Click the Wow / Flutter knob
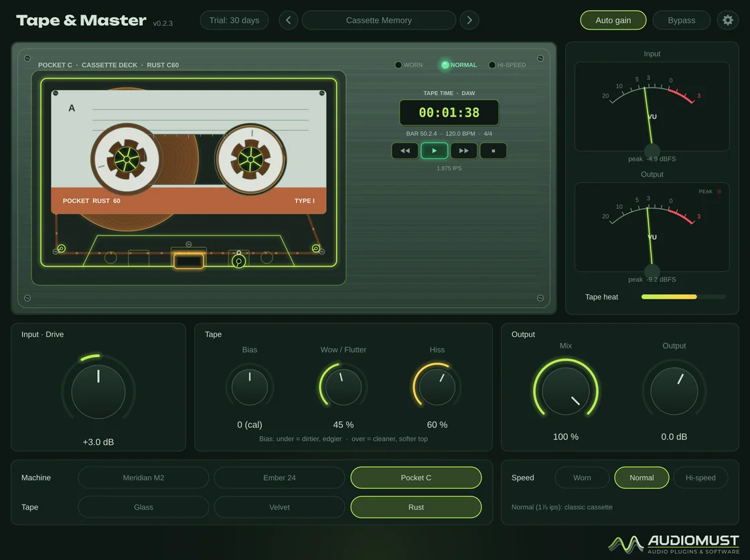 [344, 387]
